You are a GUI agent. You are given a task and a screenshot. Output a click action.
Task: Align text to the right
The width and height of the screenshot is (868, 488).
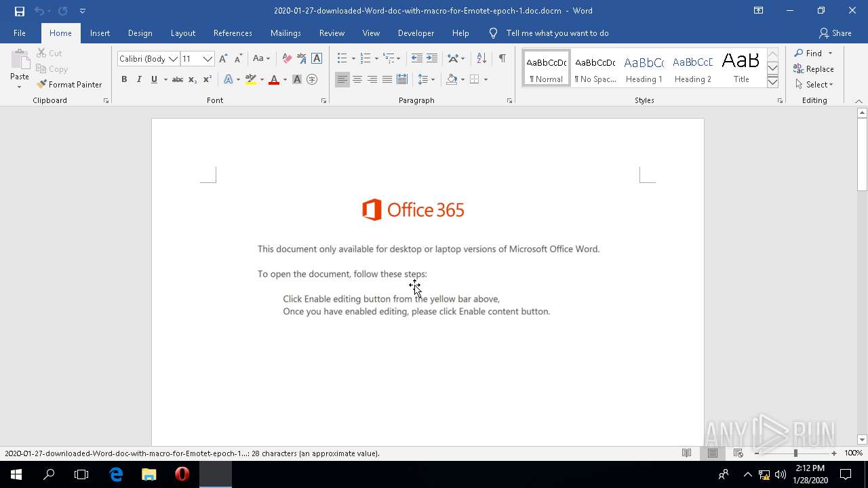pos(372,79)
